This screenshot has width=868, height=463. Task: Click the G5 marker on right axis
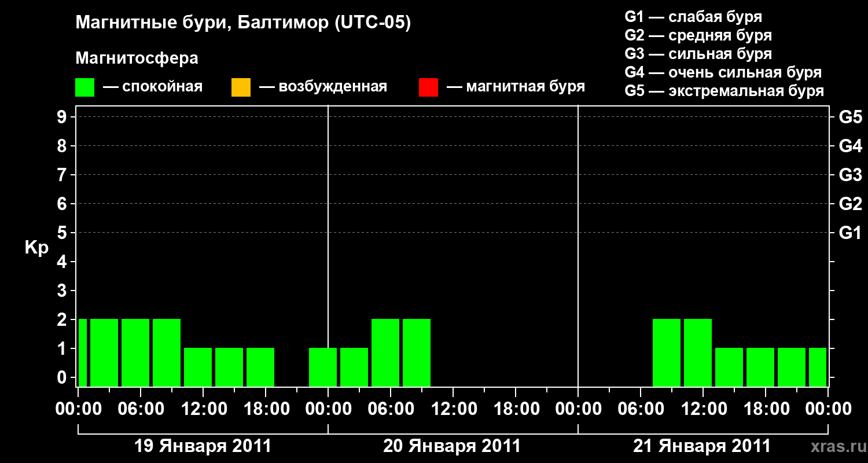[x=850, y=117]
